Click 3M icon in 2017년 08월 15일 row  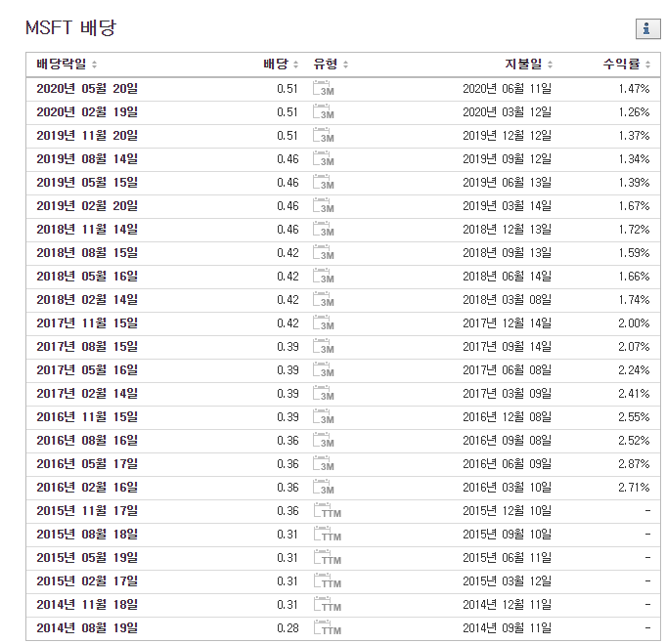click(324, 346)
